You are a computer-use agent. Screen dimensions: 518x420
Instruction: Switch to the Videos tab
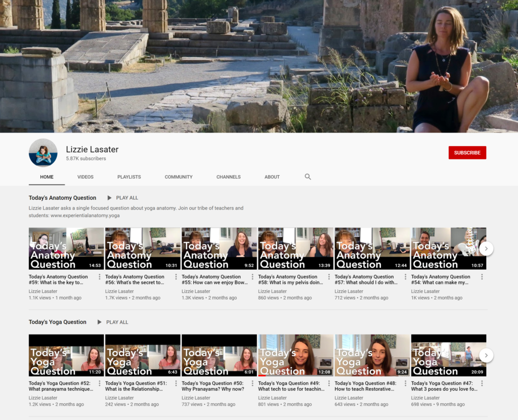tap(85, 177)
